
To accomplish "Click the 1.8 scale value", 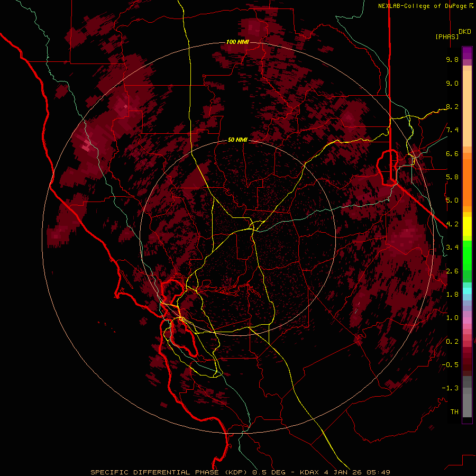I will pos(452,295).
